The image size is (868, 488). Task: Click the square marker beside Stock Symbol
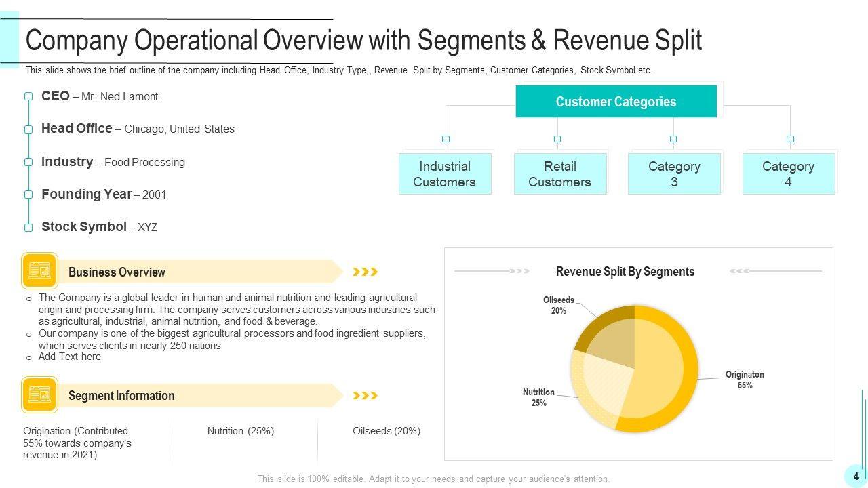point(28,228)
